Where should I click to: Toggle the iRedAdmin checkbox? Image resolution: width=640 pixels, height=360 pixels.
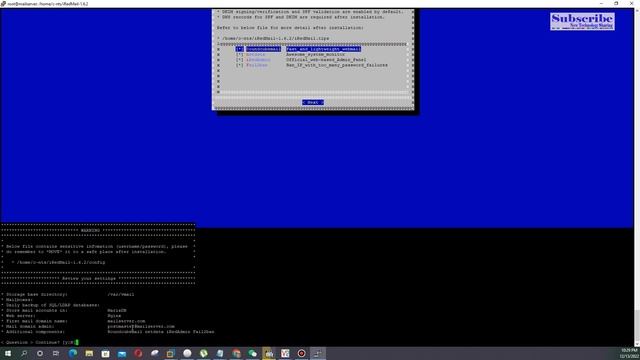(240, 60)
